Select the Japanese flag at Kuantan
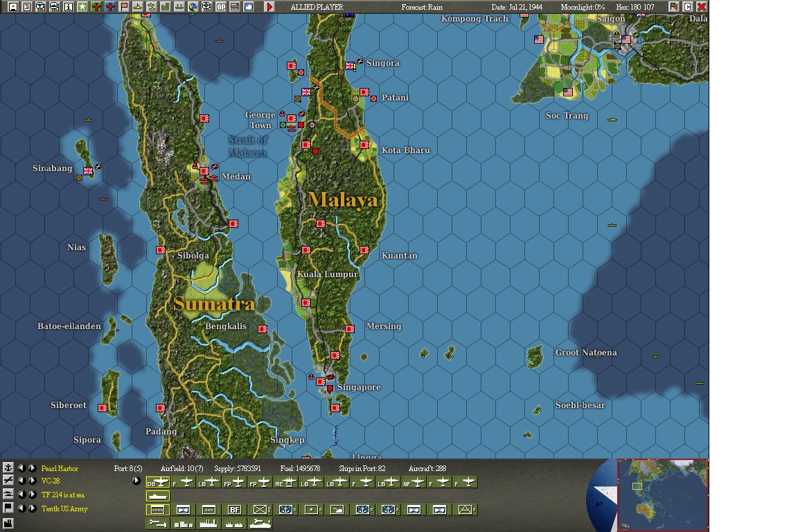 364,250
